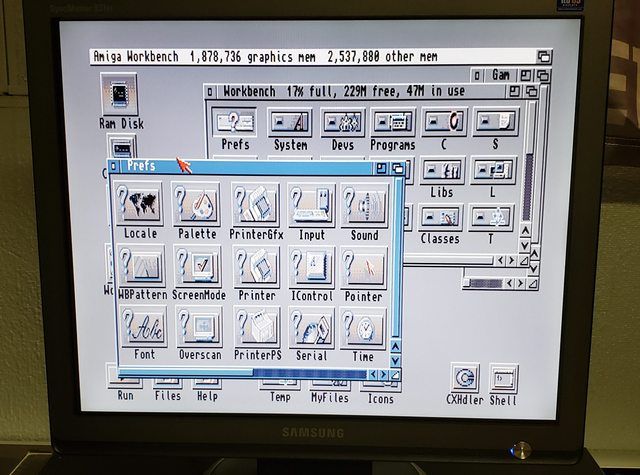The width and height of the screenshot is (640, 475).
Task: Click the Prefs window horizontal scrollbar
Action: click(300, 374)
